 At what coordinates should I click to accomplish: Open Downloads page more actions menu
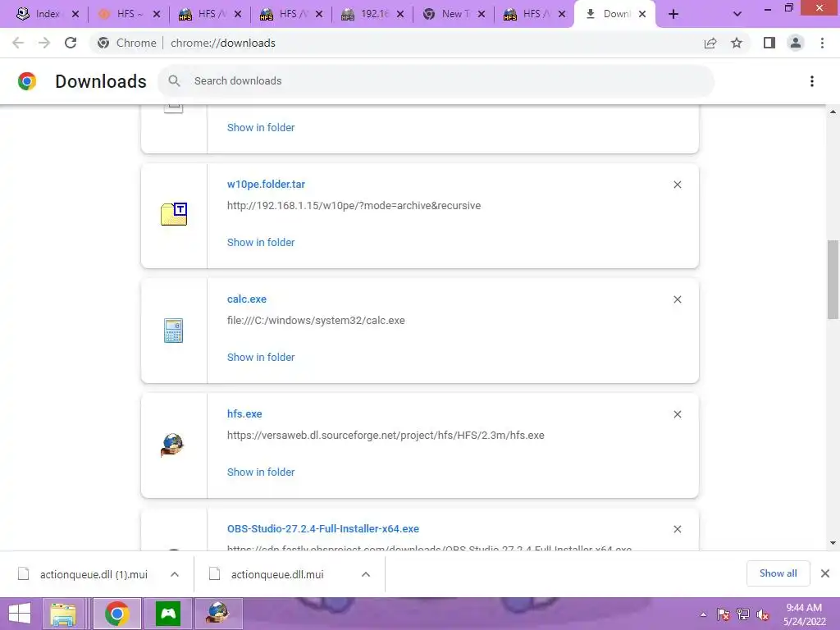[812, 81]
